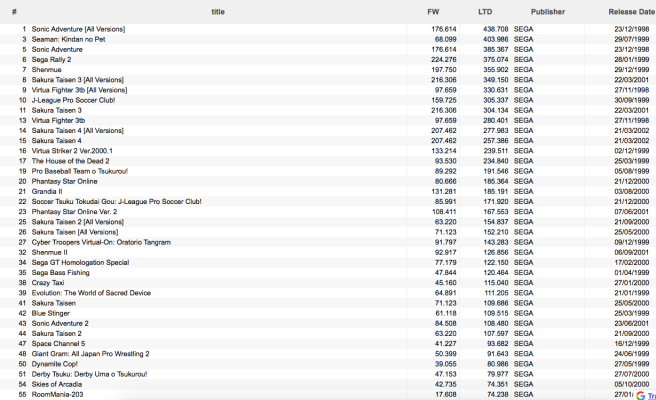
Task: Click LTD value 305.337 for J-League Pro Soccer
Action: [x=496, y=100]
